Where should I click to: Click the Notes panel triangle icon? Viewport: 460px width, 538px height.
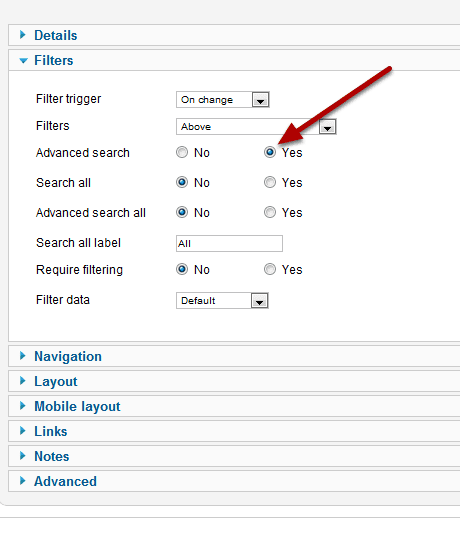[x=23, y=456]
